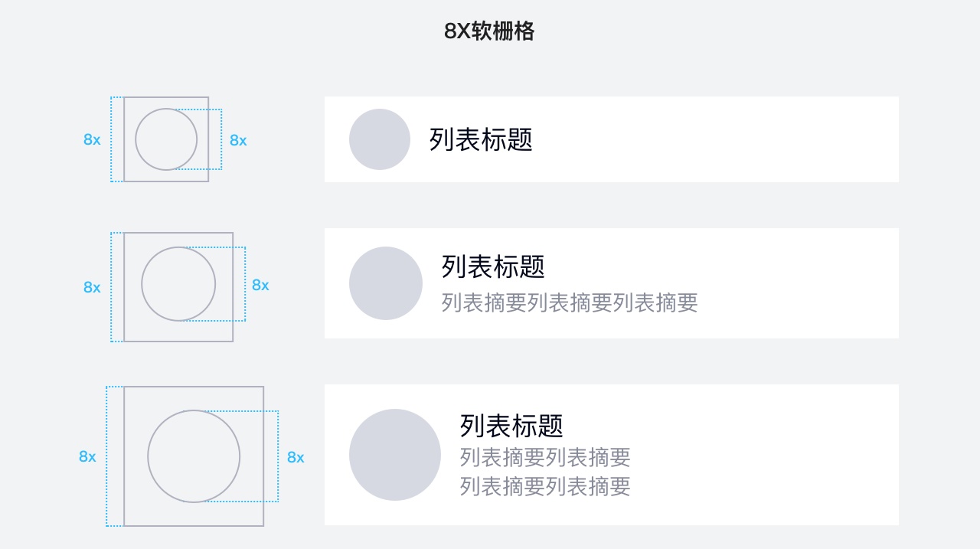The height and width of the screenshot is (549, 980).
Task: Click the first summary line in the bottom list item
Action: point(545,458)
